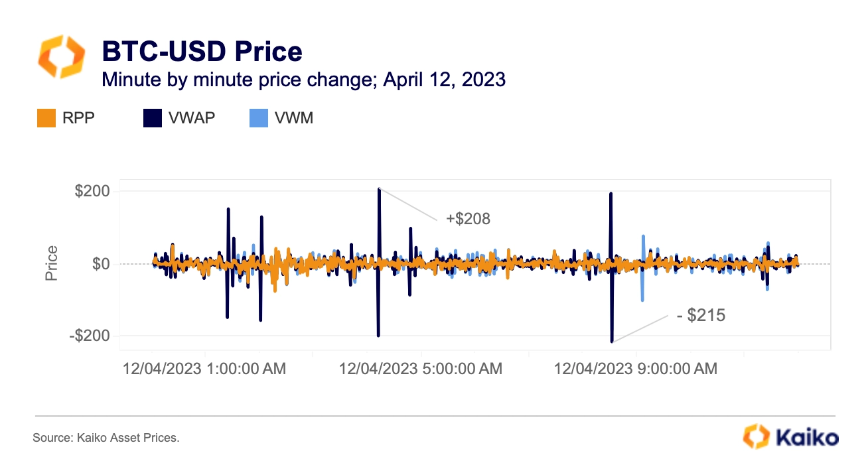Click the $200 y-axis tick label
This screenshot has width=868, height=463.
coord(92,192)
